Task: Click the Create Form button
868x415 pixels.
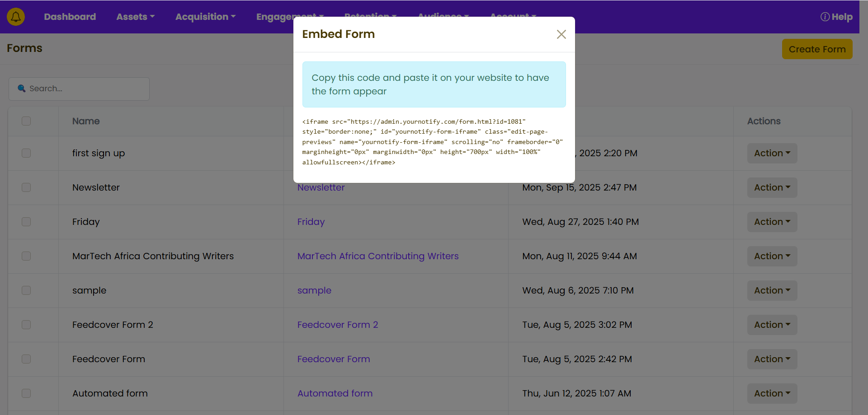Action: (817, 49)
